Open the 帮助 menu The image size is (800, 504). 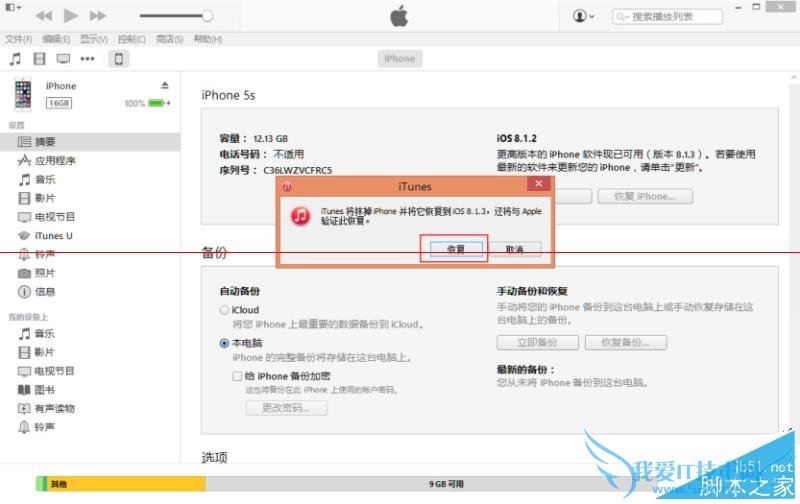(x=208, y=39)
